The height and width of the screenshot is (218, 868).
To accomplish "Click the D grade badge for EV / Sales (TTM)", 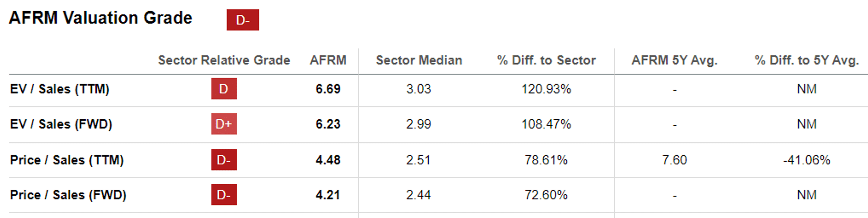I will [224, 89].
